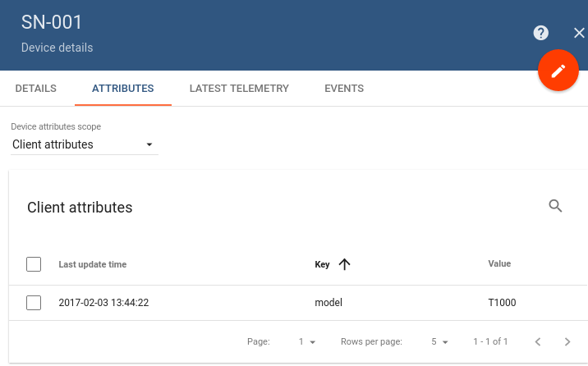Click the T1000 value cell
This screenshot has width=588, height=366.
pyautogui.click(x=502, y=303)
